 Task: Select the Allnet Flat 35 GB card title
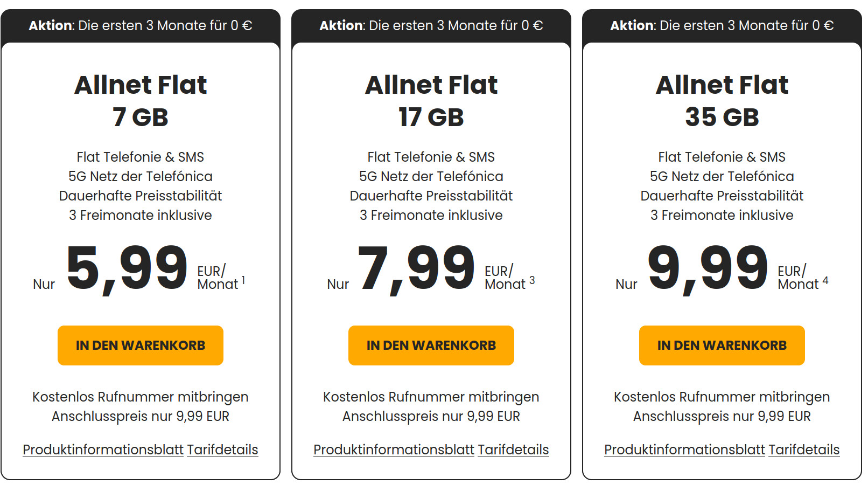pyautogui.click(x=722, y=100)
